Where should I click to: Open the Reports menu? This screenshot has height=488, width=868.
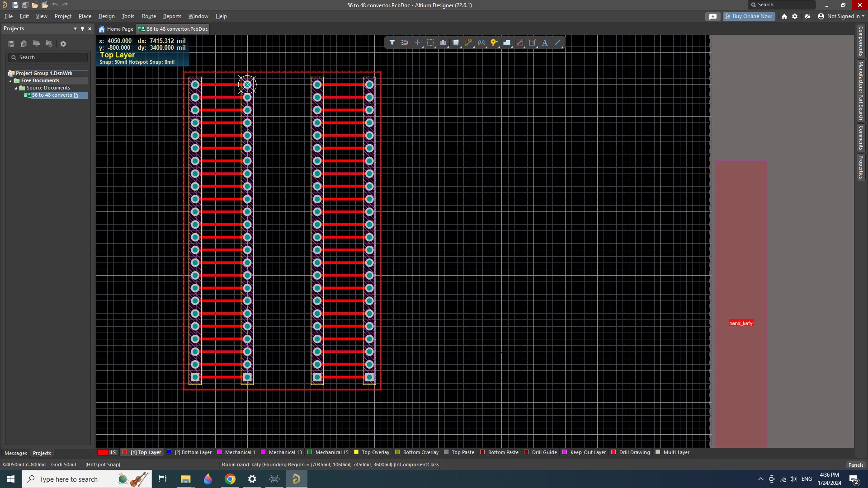click(x=172, y=16)
